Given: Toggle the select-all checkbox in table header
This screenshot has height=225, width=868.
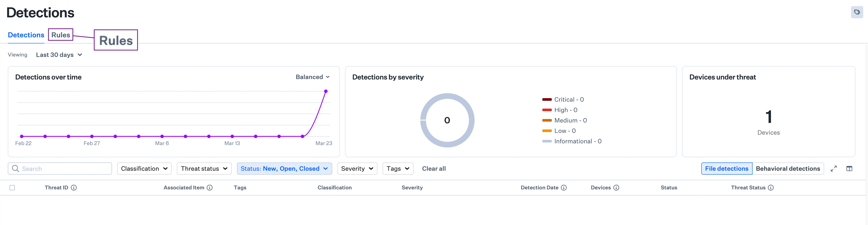Looking at the screenshot, I should [x=12, y=188].
